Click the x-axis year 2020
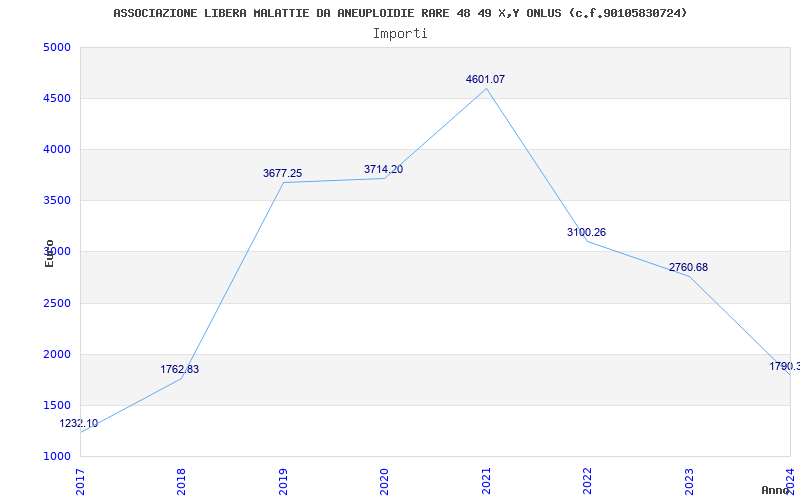Viewport: 800px width, 500px height. (385, 481)
